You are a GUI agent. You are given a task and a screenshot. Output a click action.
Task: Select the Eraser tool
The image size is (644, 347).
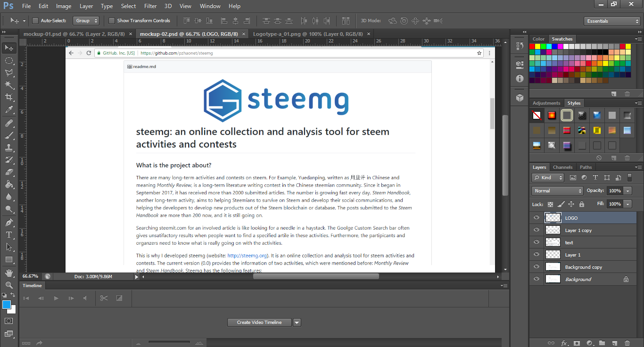(x=9, y=172)
